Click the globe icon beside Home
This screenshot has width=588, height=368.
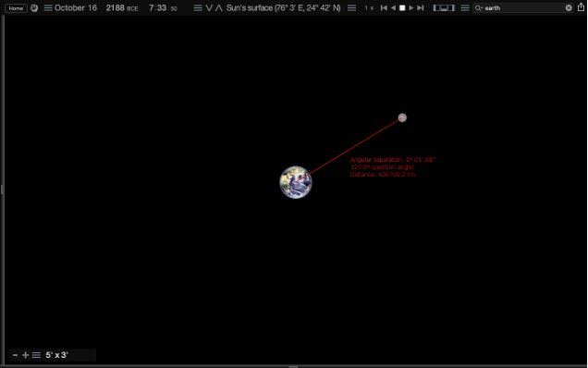pyautogui.click(x=34, y=8)
